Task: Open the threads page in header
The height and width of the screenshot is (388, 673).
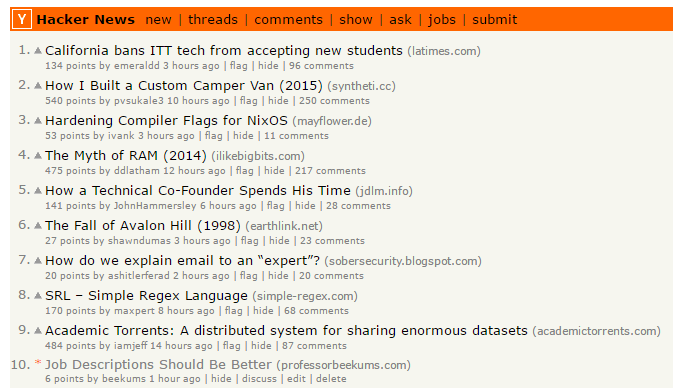Action: 213,20
